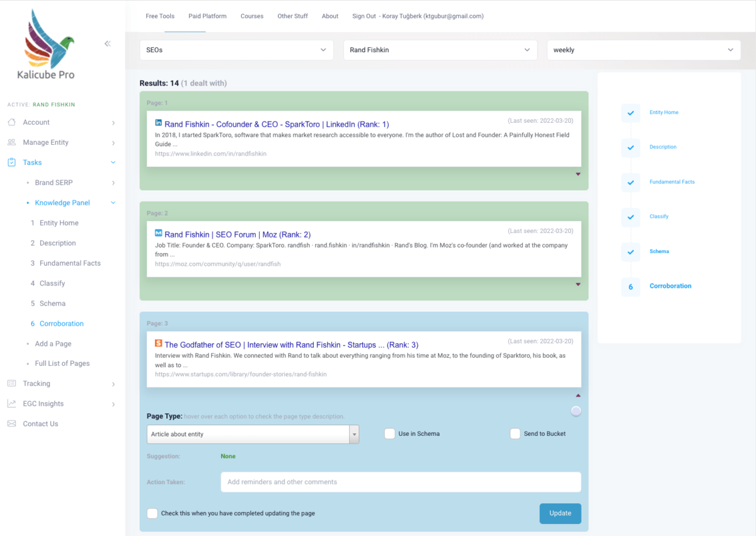Open the weekly frequency dropdown
This screenshot has height=536, width=756.
tap(644, 50)
